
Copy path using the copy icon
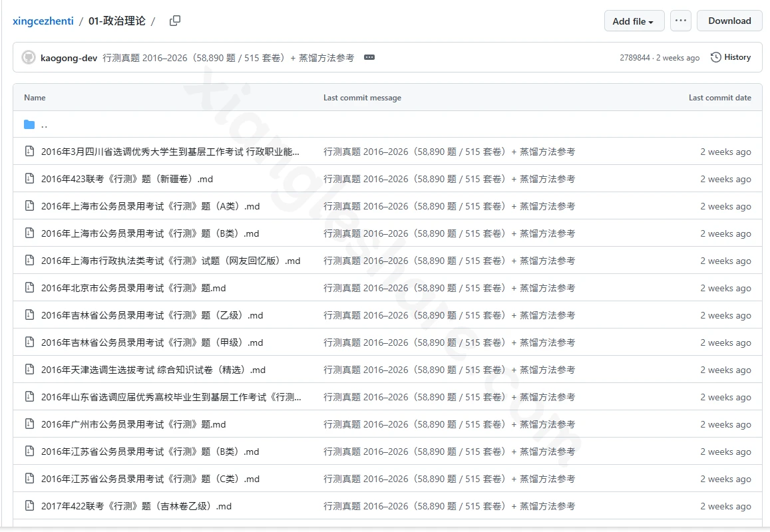175,21
